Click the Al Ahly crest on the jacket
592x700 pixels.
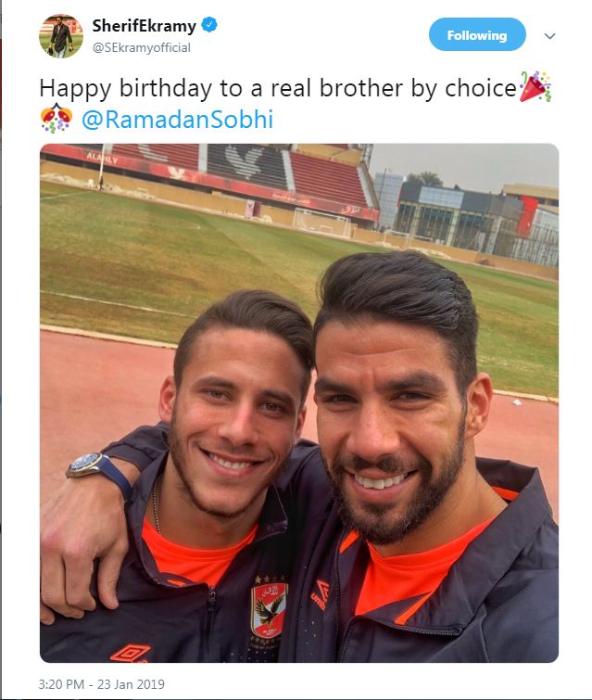point(268,610)
